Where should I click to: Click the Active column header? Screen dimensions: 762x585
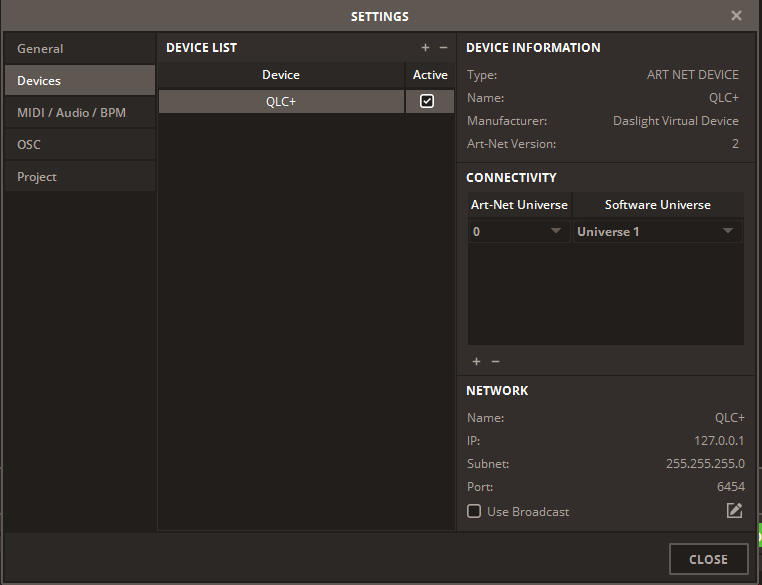(x=430, y=75)
